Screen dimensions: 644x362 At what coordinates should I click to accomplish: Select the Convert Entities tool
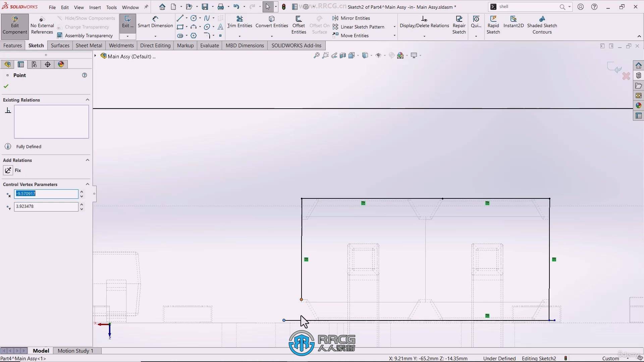pyautogui.click(x=271, y=22)
